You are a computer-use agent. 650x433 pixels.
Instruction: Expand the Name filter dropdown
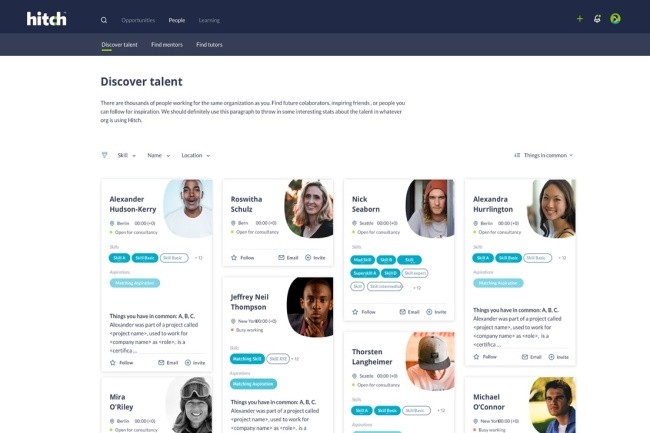[159, 155]
